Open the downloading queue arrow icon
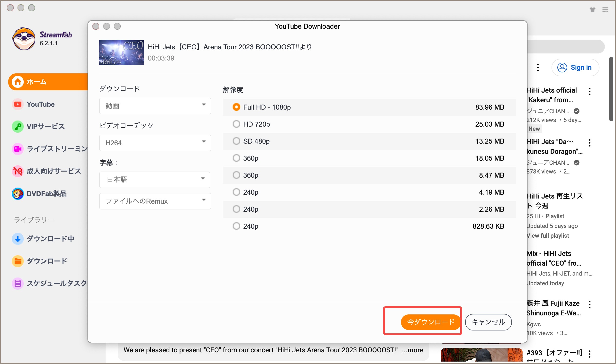 [x=18, y=239]
